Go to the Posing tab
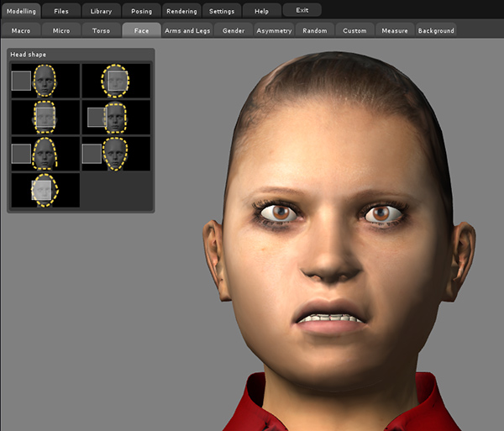The image size is (504, 431). click(x=141, y=11)
